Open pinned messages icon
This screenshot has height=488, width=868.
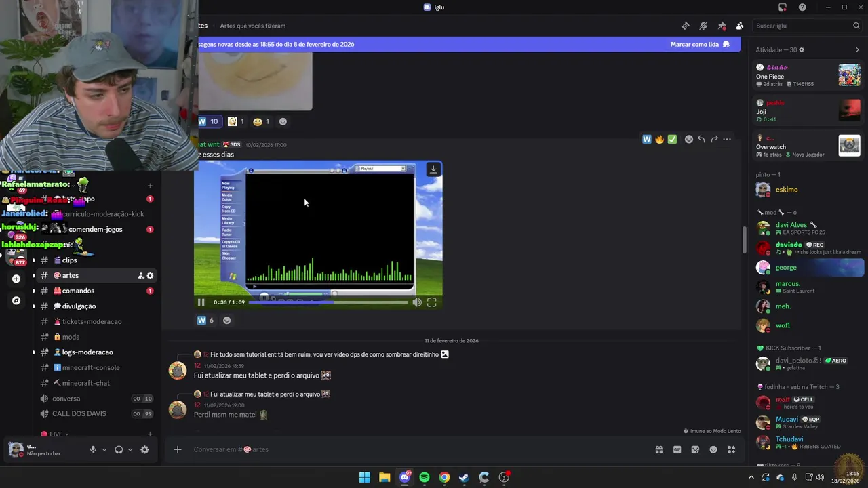[x=722, y=26]
